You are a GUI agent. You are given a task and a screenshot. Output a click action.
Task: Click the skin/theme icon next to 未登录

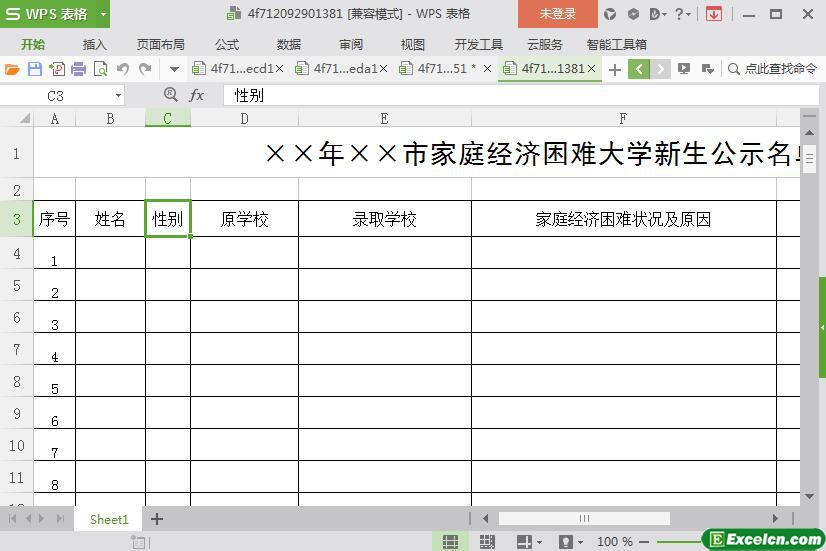(x=610, y=14)
